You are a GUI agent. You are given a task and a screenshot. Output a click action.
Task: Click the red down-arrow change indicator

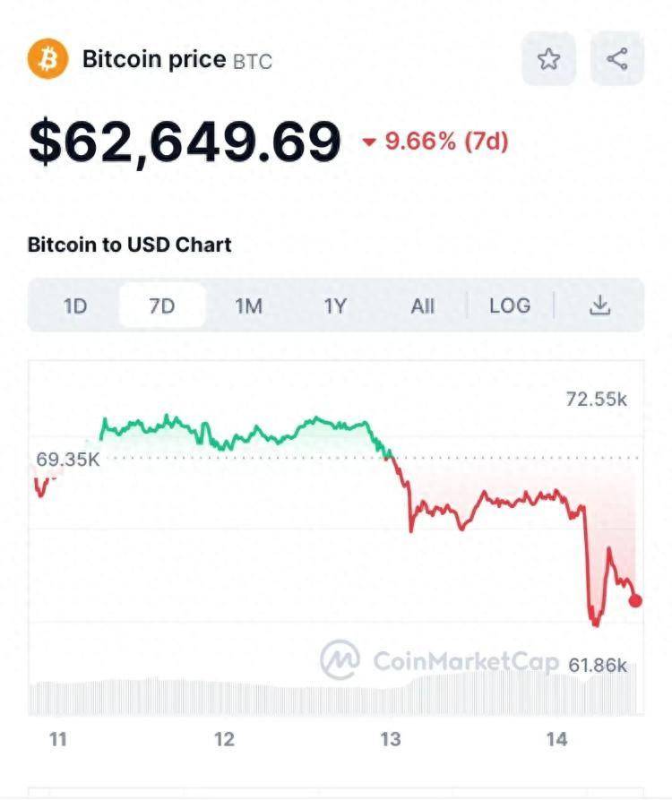(x=369, y=142)
